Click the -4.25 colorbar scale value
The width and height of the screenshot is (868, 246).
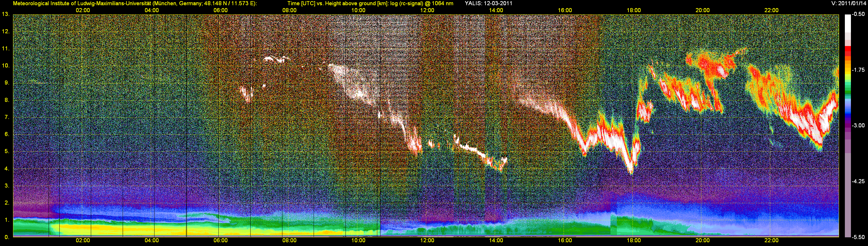point(858,181)
